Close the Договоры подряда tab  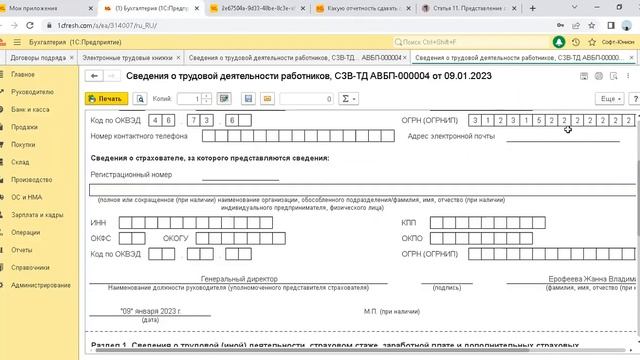tap(71, 58)
